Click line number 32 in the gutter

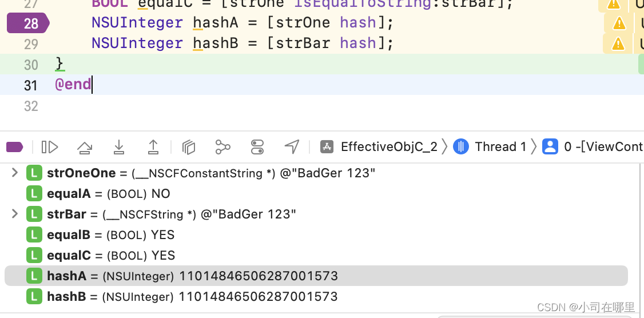31,106
